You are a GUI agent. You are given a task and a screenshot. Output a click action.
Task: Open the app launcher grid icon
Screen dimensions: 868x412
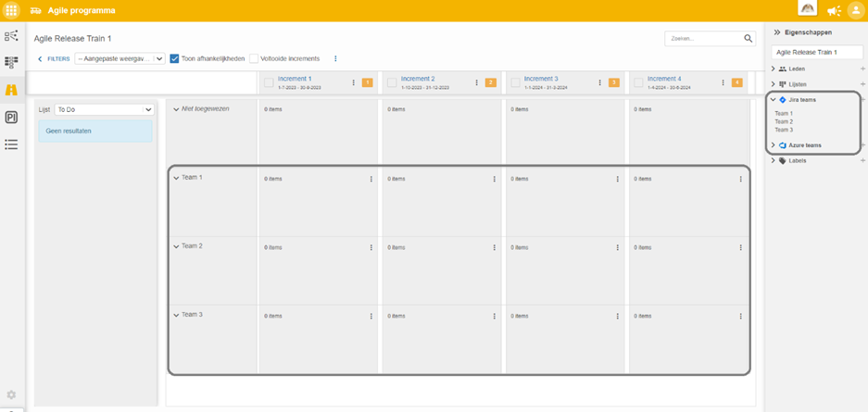click(x=12, y=10)
